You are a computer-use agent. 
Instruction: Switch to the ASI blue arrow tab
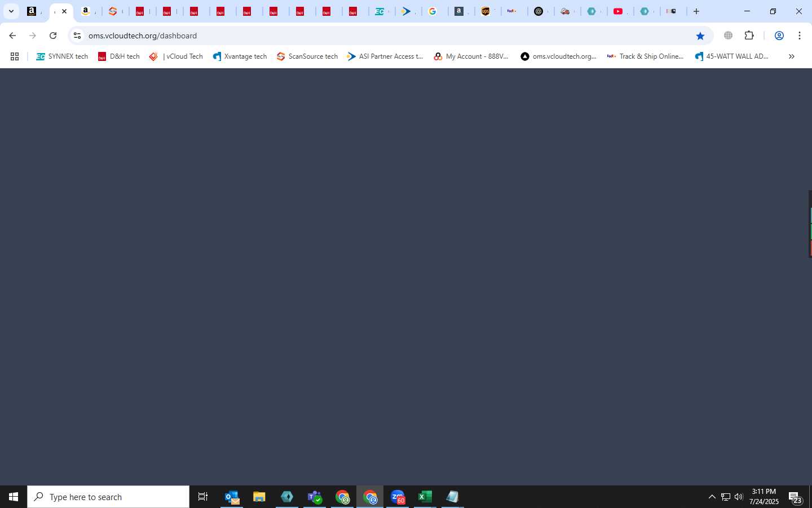tap(406, 11)
